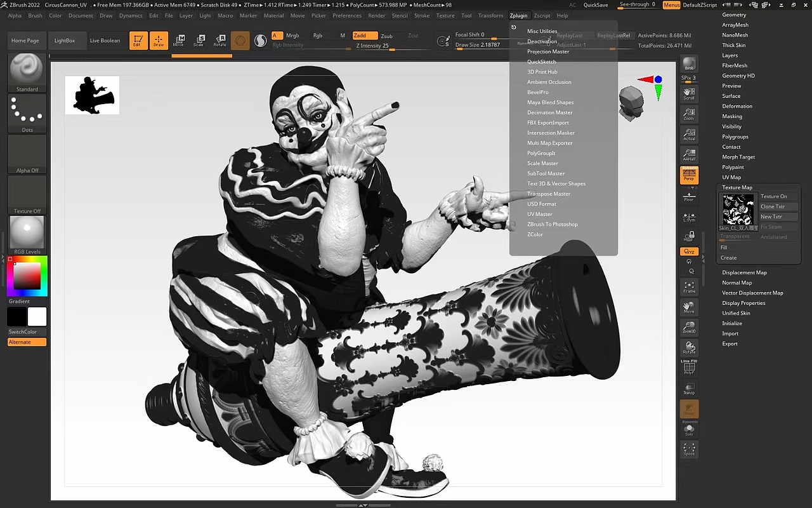Toggle PolyF line fill display
Screen dimensions: 812x508
tap(689, 368)
